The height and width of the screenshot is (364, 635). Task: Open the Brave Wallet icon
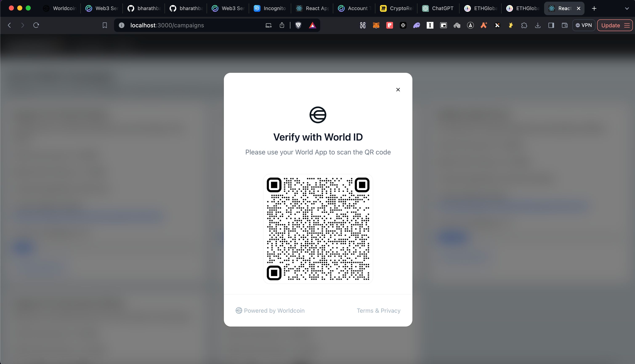pyautogui.click(x=565, y=25)
